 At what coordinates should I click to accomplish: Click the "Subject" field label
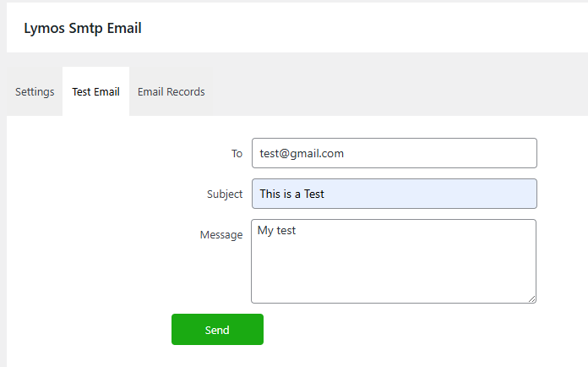point(225,194)
